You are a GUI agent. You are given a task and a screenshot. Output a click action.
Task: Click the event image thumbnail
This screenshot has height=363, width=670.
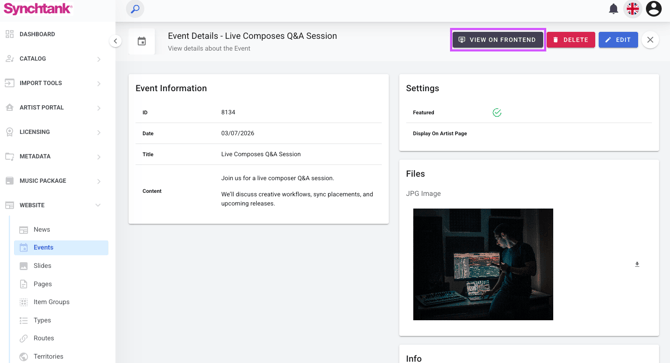483,264
